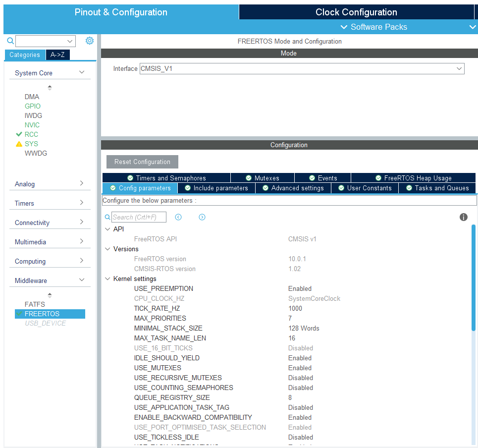Open the Interface CMSIS_V1 dropdown
This screenshot has width=478, height=448.
pos(459,68)
